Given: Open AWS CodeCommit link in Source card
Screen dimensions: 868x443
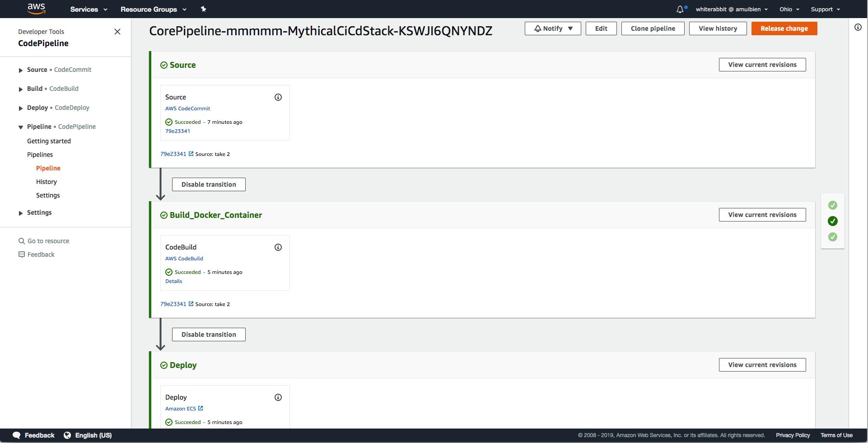Looking at the screenshot, I should pyautogui.click(x=187, y=108).
